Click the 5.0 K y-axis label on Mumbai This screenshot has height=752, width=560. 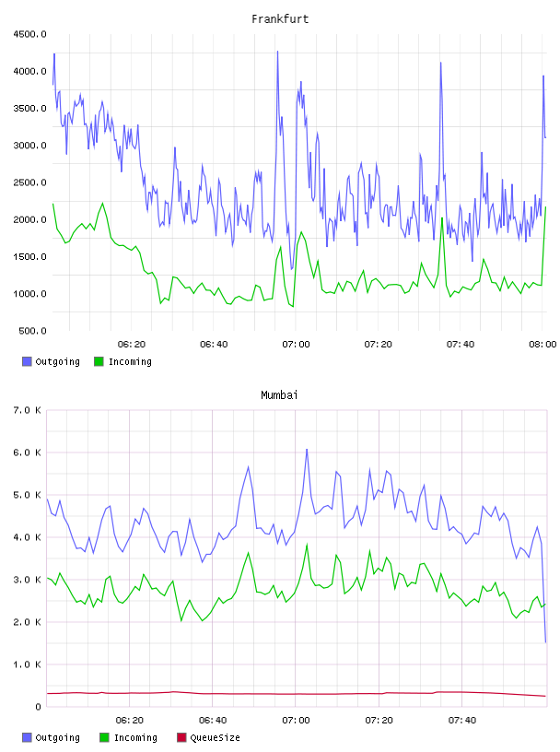27,495
